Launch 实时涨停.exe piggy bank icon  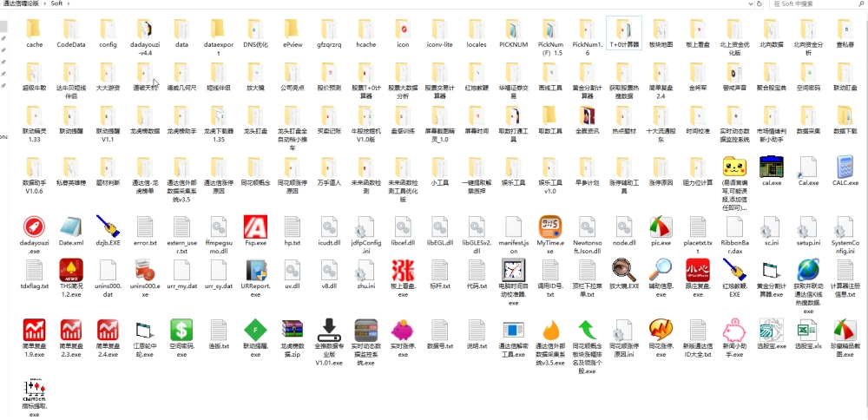point(403,330)
